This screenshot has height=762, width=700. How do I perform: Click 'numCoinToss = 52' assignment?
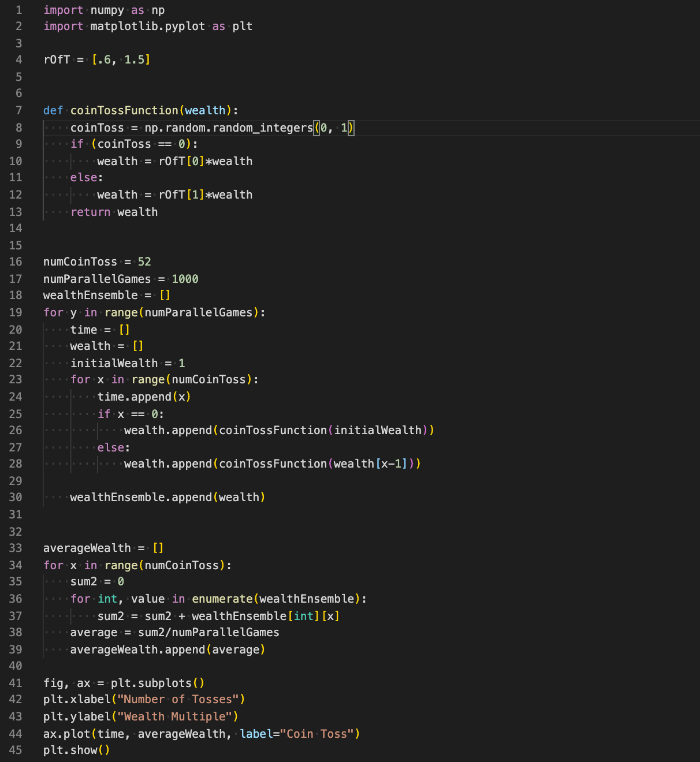pyautogui.click(x=97, y=262)
